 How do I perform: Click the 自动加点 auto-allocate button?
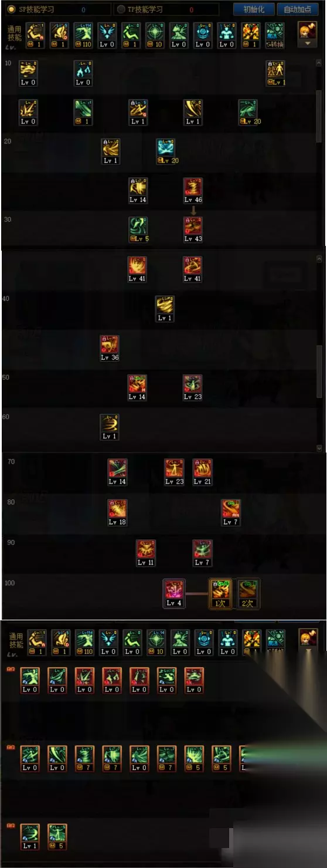coord(298,9)
